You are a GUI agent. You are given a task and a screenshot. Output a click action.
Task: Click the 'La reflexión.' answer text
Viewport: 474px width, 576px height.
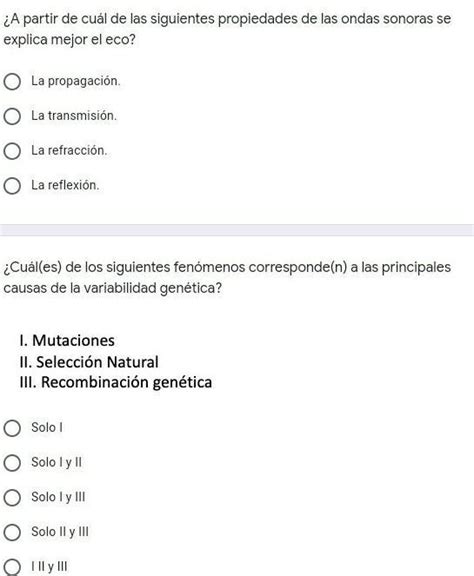click(65, 185)
